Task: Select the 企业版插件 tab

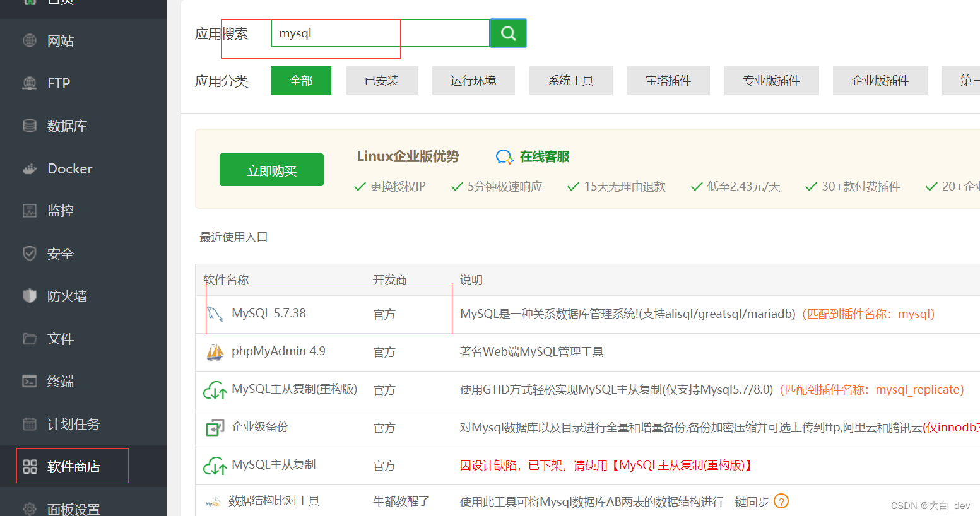Action: click(x=880, y=81)
